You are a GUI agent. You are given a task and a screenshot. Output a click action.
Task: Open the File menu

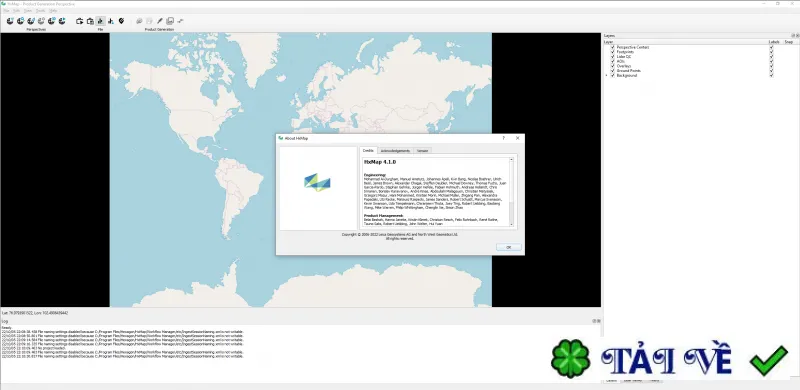[x=7, y=10]
